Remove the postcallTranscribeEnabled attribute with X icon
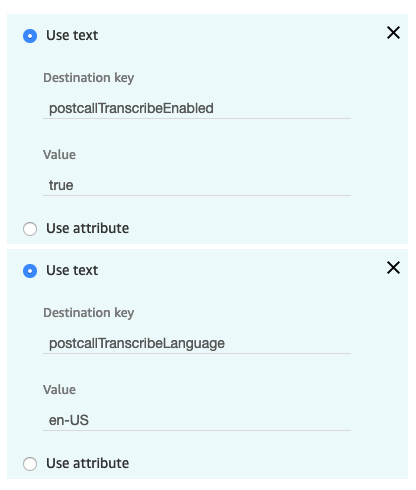This screenshot has width=416, height=490. point(393,33)
